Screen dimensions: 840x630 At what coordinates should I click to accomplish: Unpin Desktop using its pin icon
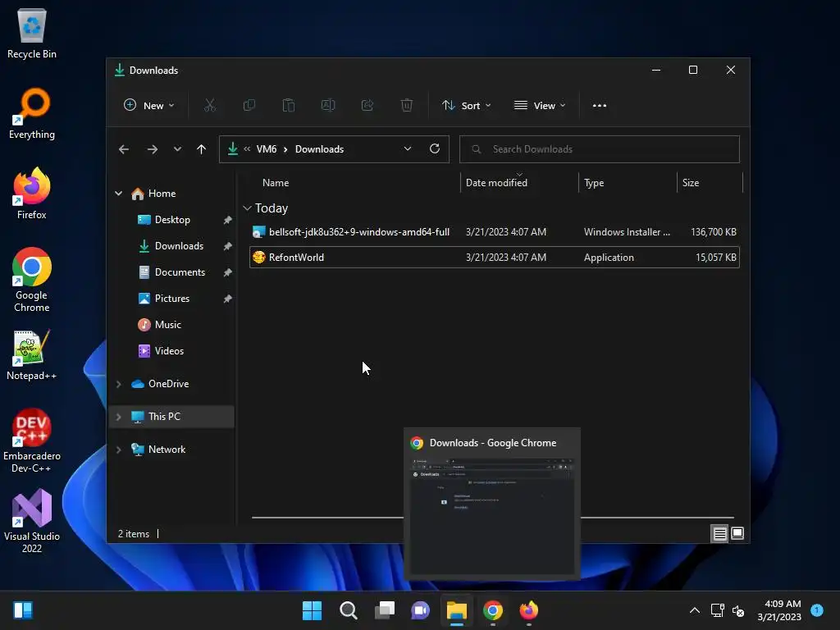(228, 220)
